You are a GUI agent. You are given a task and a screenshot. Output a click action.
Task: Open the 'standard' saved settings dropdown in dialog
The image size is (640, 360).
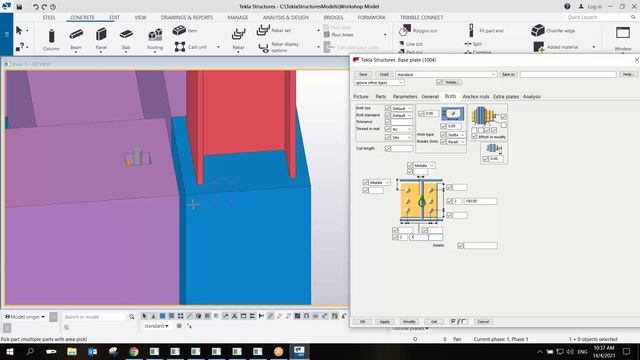[x=446, y=74]
